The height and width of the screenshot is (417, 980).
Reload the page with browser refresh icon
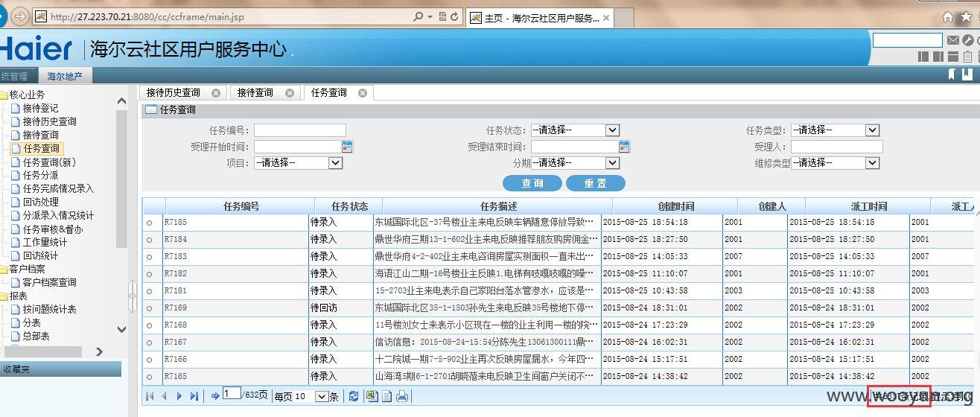click(455, 16)
